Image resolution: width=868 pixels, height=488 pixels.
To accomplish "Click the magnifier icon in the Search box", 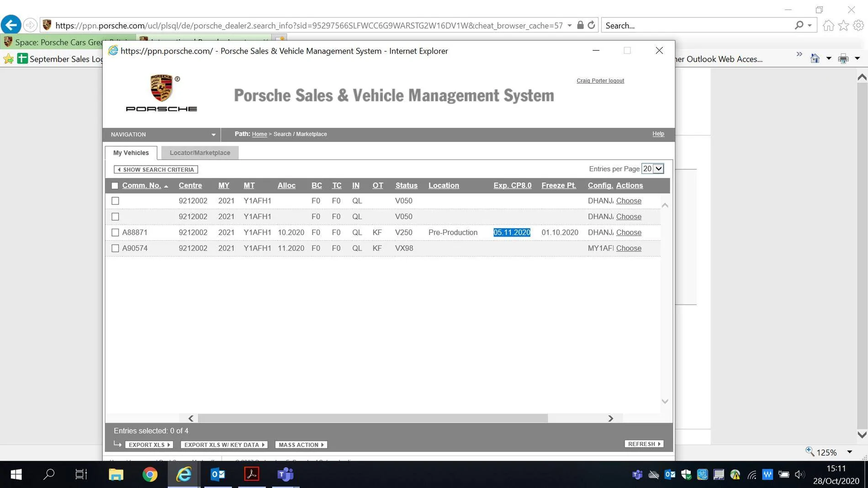I will 799,25.
